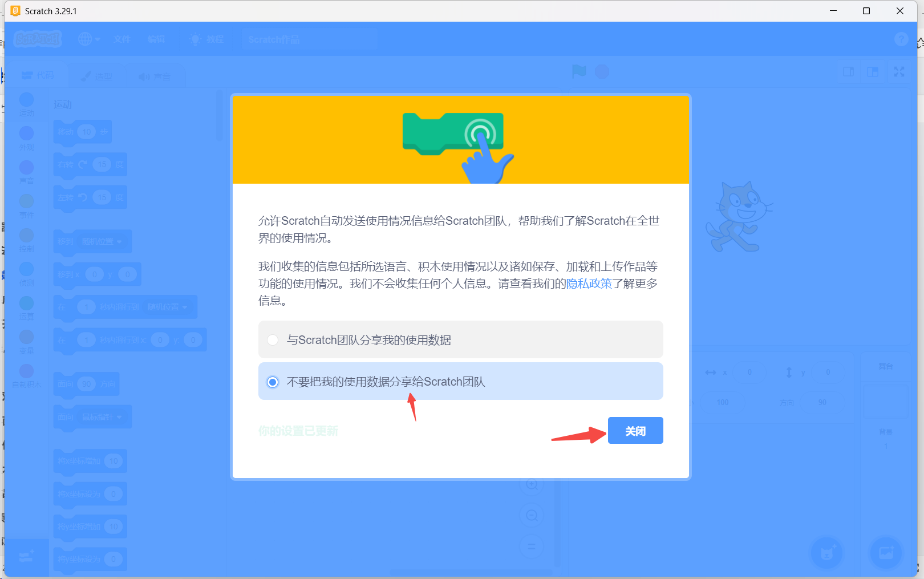Click the sprite x coordinate field

pos(749,372)
